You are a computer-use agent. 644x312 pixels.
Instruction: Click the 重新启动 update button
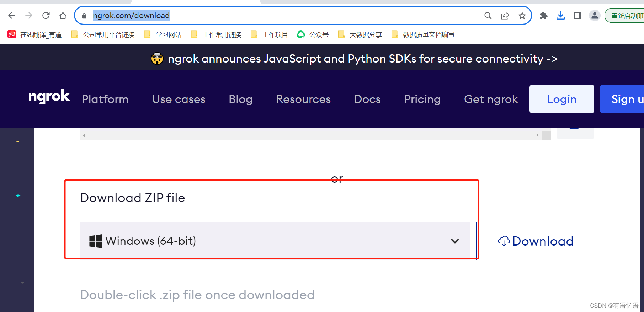625,16
